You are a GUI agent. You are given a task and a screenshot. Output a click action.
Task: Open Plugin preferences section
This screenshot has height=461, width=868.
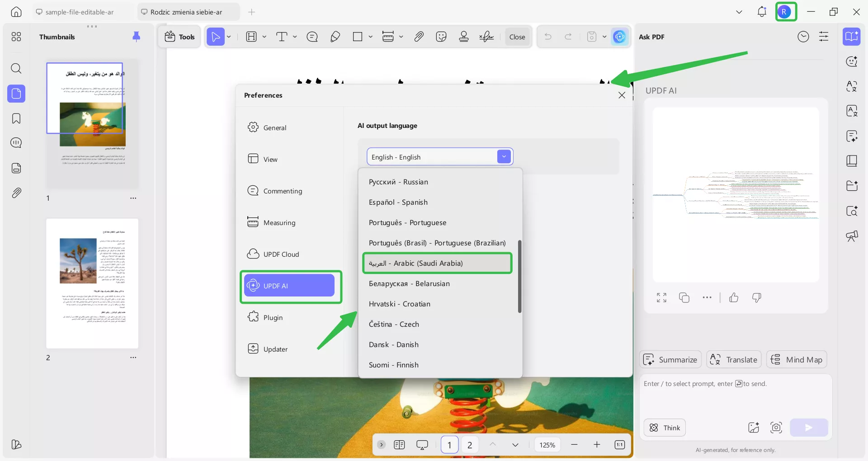pos(289,317)
